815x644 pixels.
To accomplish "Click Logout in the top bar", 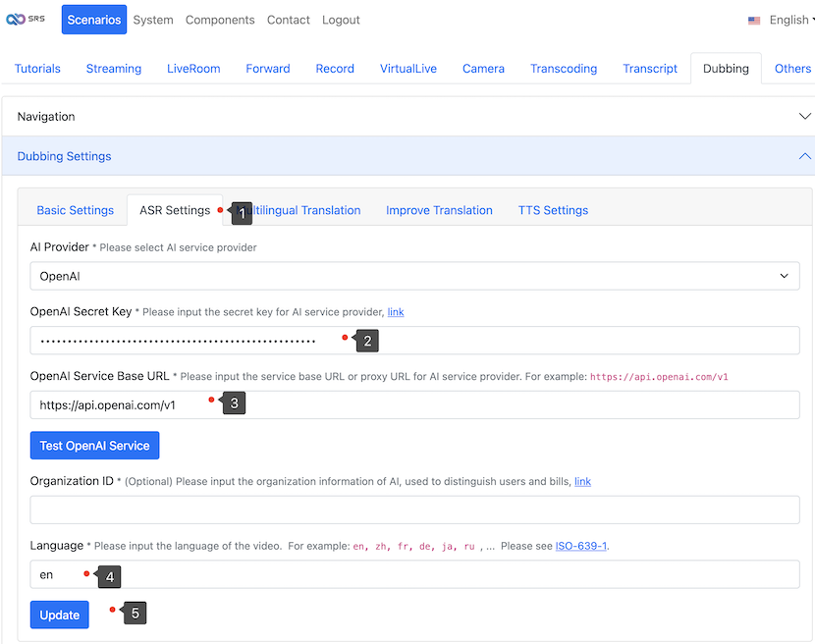I will tap(341, 20).
